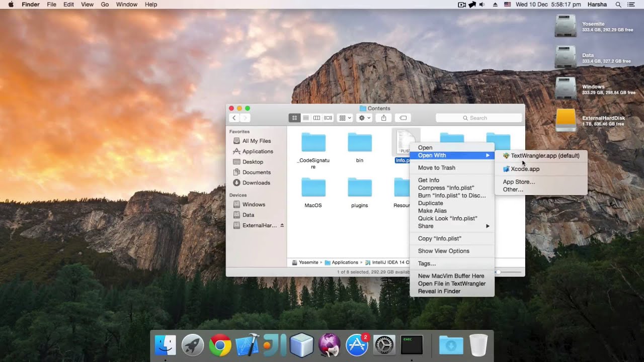Expand the Open With submenu
The image size is (644, 362).
click(x=452, y=155)
